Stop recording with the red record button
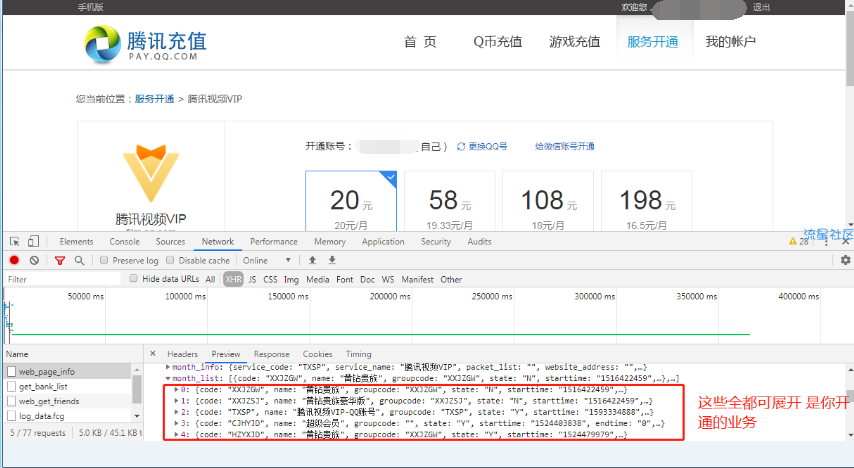This screenshot has width=854, height=468. point(15,260)
